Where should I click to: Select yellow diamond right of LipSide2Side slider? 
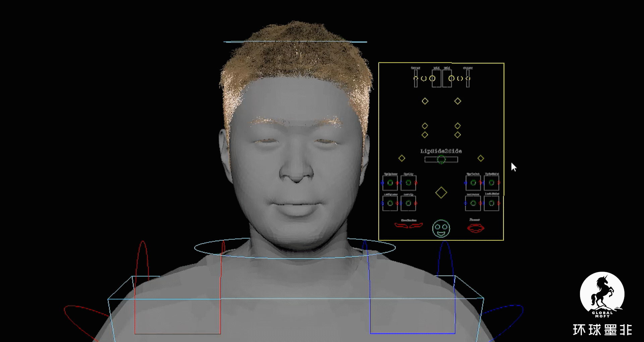pyautogui.click(x=481, y=158)
